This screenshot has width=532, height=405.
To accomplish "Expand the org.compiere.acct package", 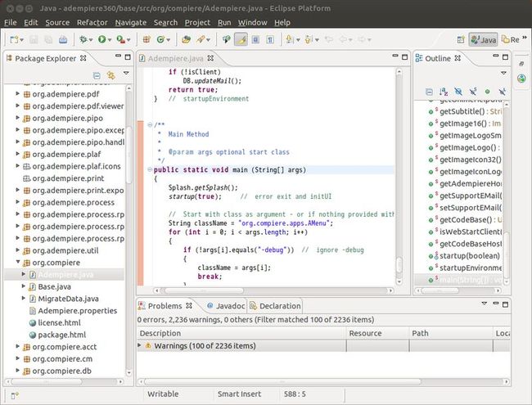I will pos(18,346).
